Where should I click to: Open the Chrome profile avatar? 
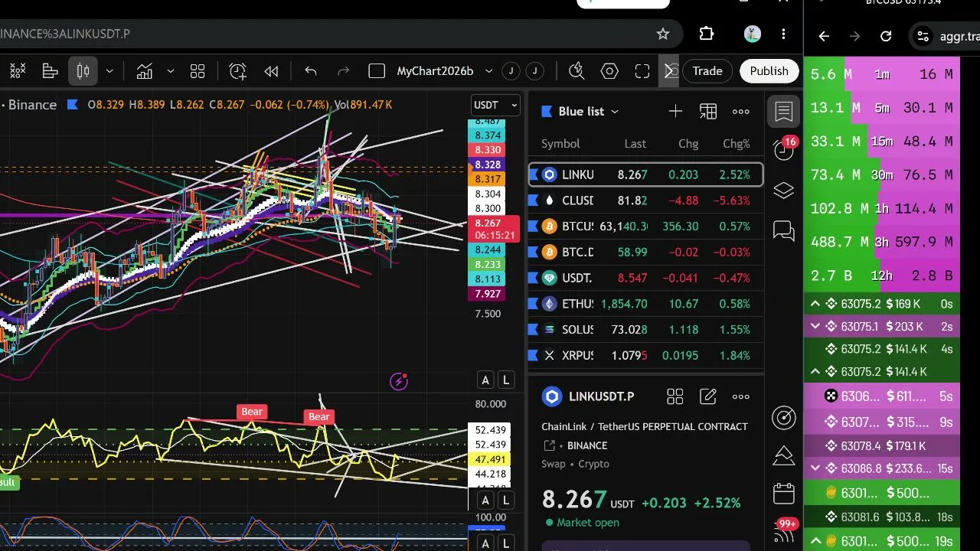(x=752, y=34)
